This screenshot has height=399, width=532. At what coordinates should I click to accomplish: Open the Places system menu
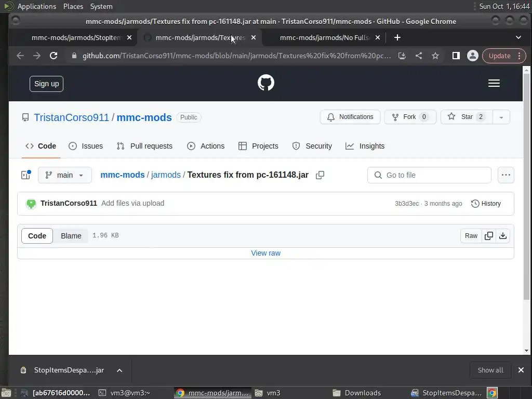[73, 6]
